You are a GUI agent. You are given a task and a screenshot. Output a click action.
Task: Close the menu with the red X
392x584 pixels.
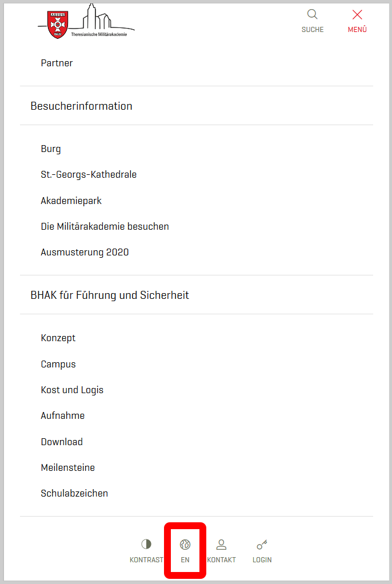tap(357, 14)
